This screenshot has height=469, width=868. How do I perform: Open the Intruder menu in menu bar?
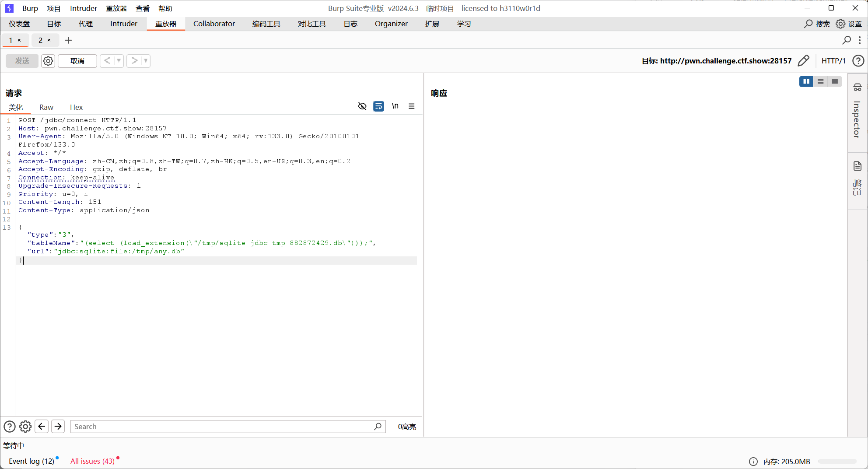coord(84,8)
